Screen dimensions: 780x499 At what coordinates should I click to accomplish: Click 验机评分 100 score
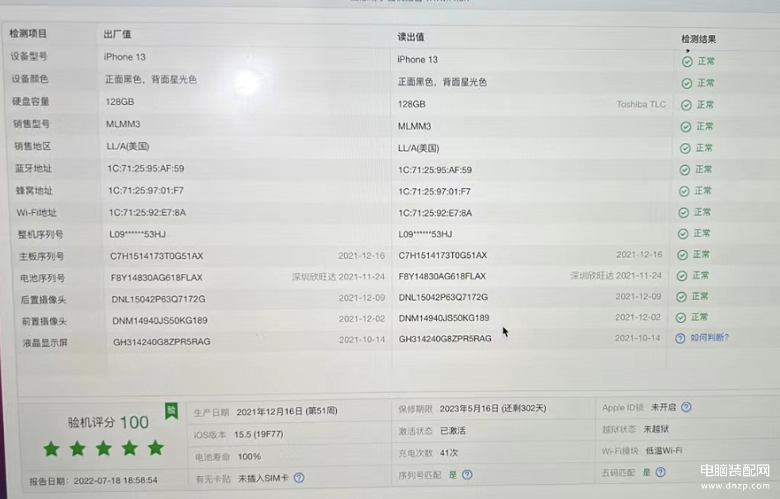point(108,422)
